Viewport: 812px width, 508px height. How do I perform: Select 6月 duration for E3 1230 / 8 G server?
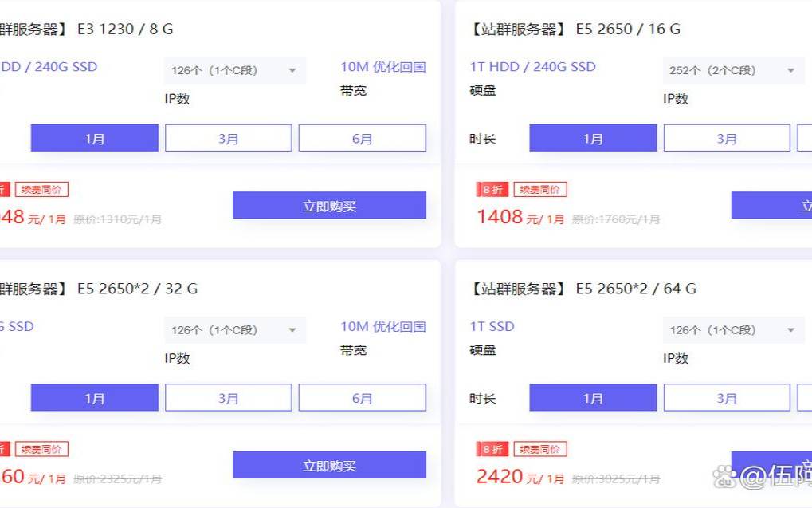click(362, 138)
